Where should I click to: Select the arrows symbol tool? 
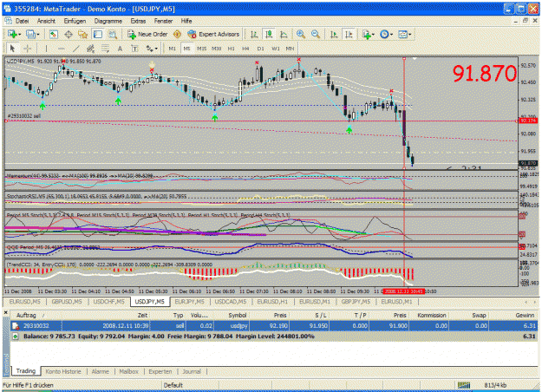(x=149, y=49)
